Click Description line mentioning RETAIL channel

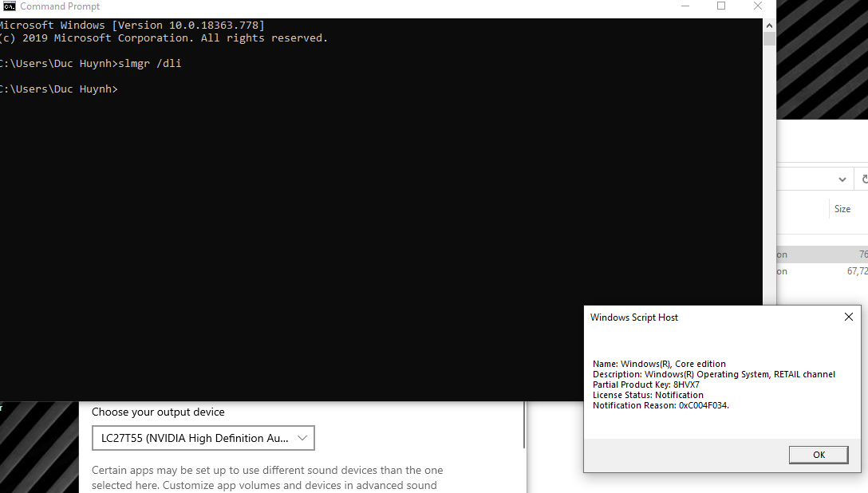click(x=713, y=374)
